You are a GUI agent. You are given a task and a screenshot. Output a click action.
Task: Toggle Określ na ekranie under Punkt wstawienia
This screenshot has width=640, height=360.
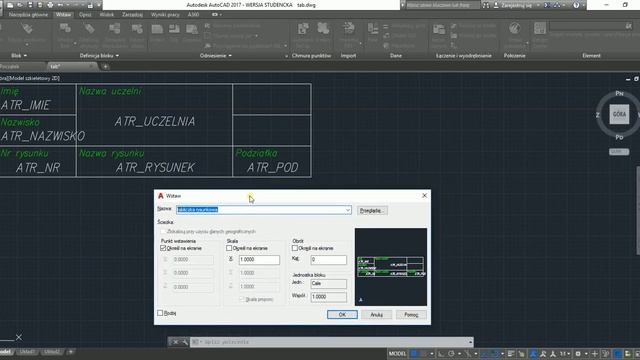pos(163,248)
